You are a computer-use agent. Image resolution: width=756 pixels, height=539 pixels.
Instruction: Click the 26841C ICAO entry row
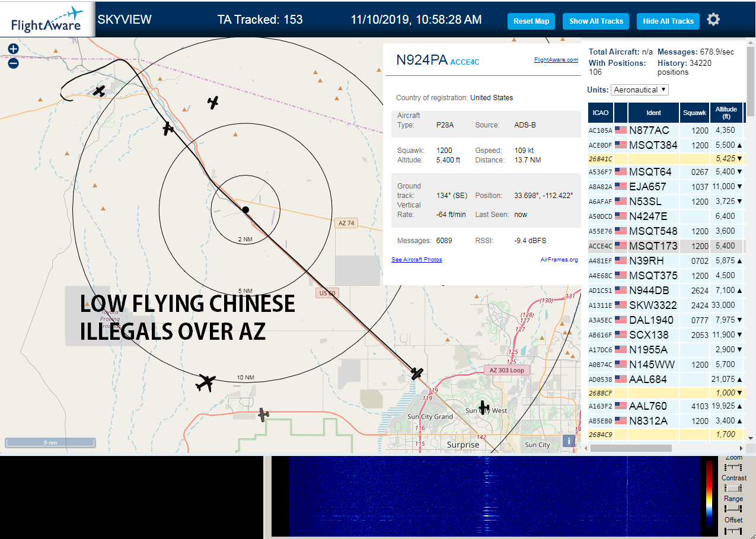666,158
